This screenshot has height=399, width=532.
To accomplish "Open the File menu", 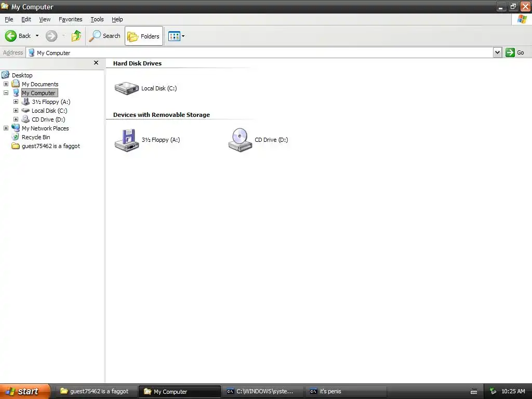I will (9, 19).
